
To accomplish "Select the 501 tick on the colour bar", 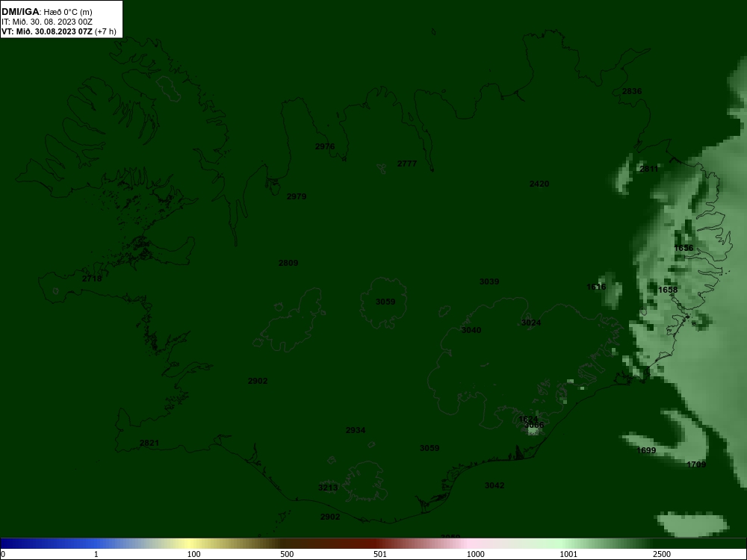I will [x=380, y=554].
